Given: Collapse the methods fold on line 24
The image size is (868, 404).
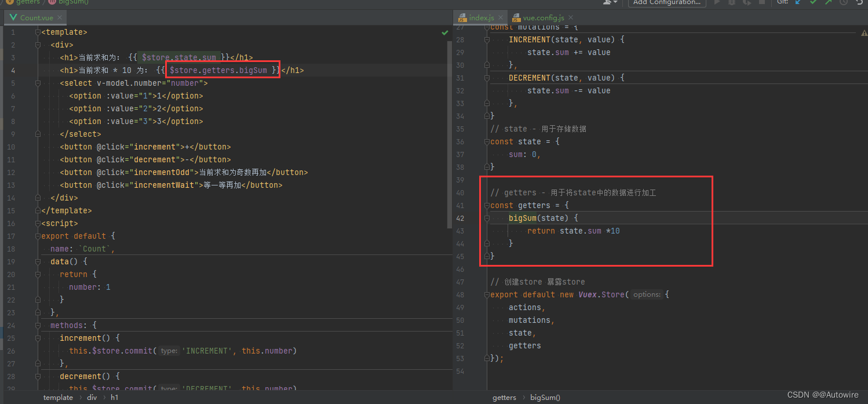Looking at the screenshot, I should point(38,326).
